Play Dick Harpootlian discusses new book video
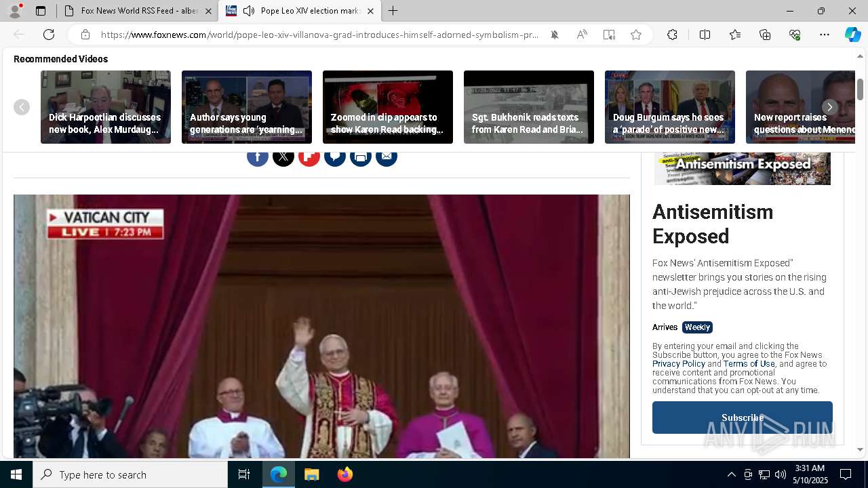 106,107
